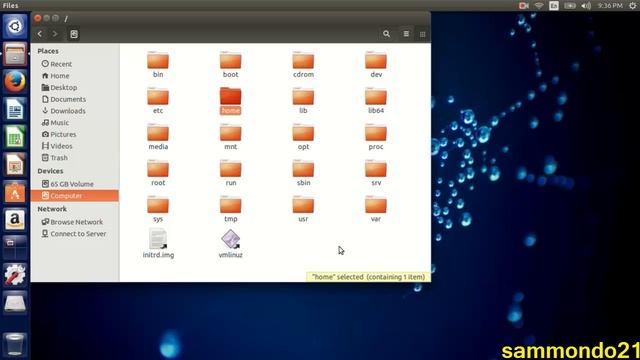Select the highlighted home folder

click(231, 100)
